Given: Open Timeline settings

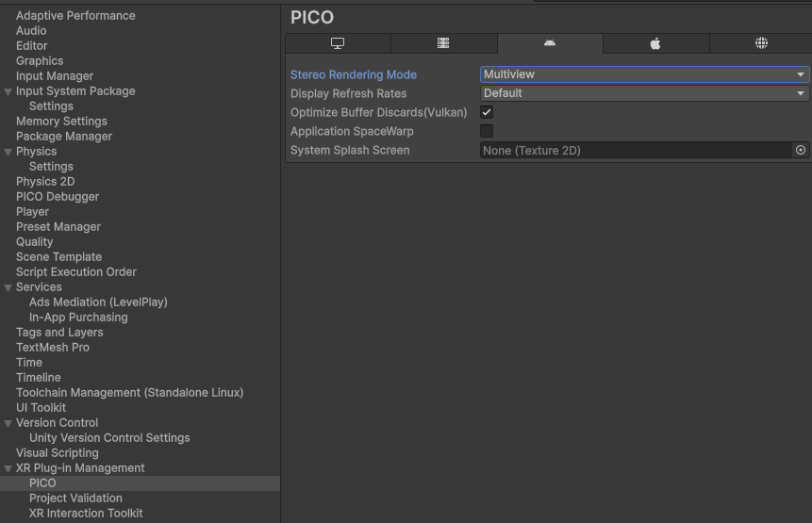Looking at the screenshot, I should [x=39, y=377].
